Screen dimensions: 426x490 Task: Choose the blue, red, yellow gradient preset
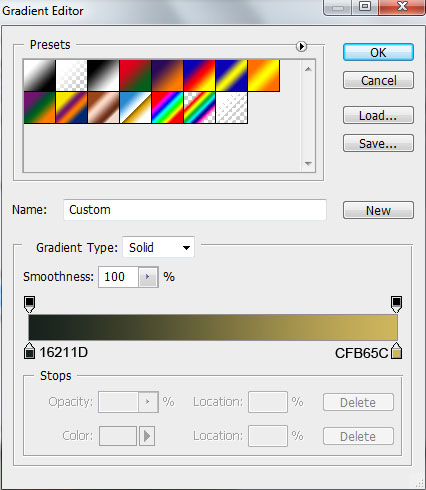[x=199, y=75]
